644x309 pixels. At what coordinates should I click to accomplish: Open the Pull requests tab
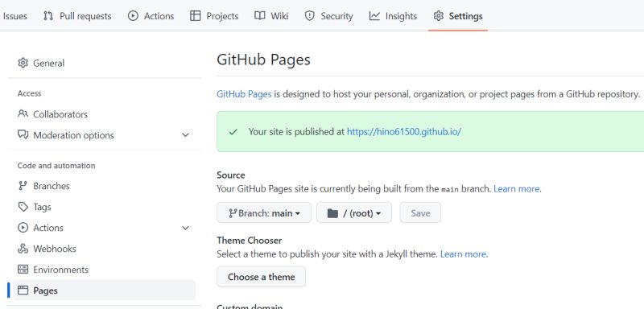[x=77, y=16]
